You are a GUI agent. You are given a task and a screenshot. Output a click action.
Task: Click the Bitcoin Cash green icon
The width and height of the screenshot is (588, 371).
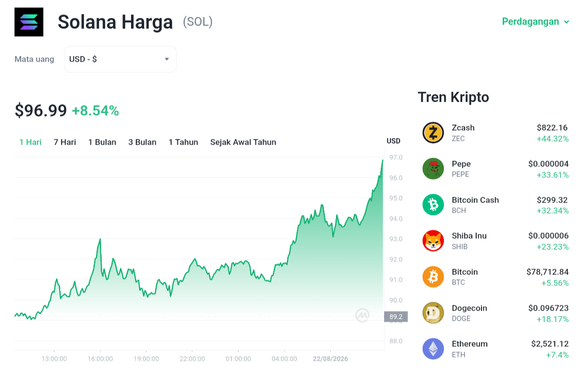tap(433, 205)
